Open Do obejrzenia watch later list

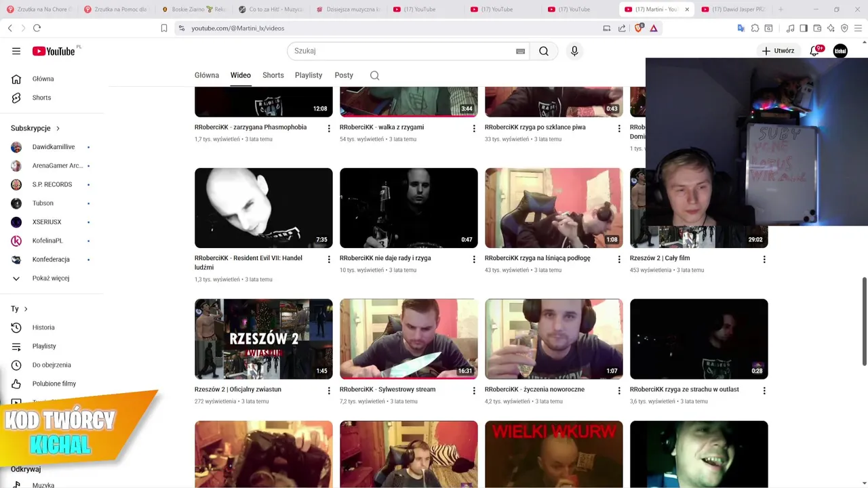click(52, 365)
